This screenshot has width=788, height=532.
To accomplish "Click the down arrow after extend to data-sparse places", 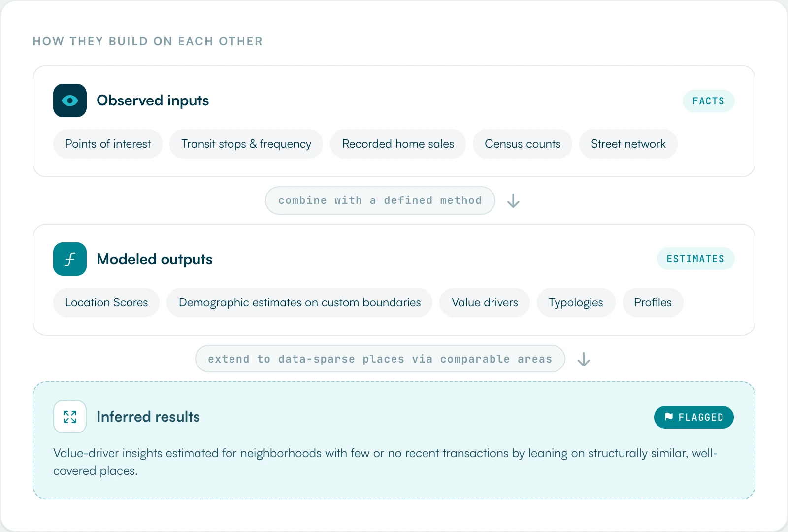I will (584, 359).
